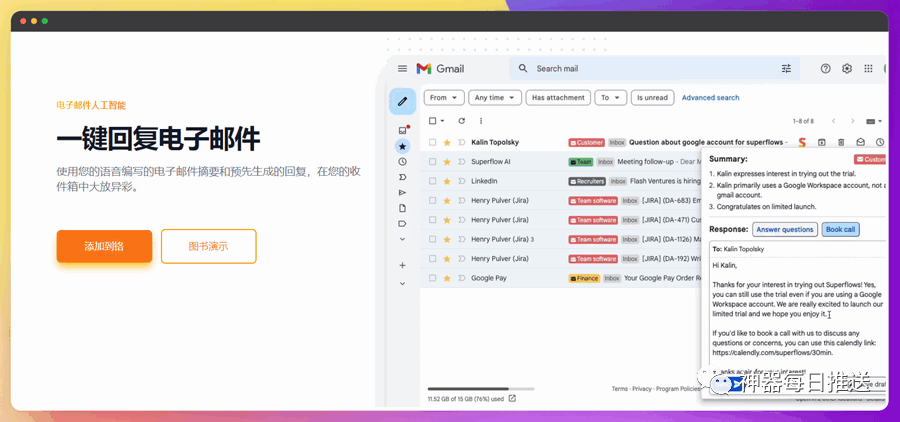
Task: Snooze the Kalin Topolsky email
Action: pyautogui.click(x=880, y=142)
